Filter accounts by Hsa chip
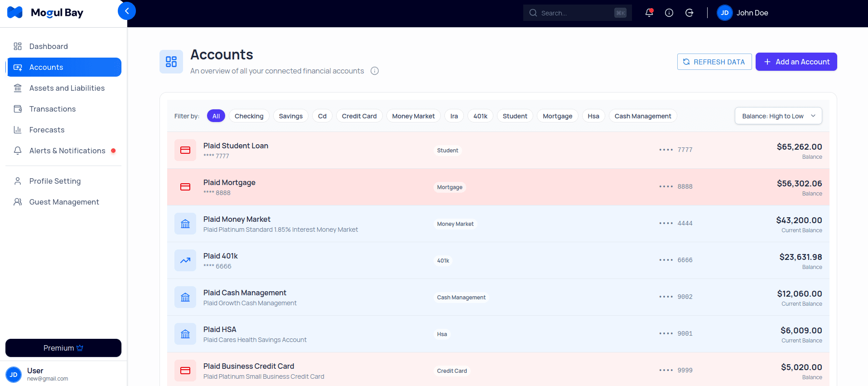This screenshot has height=386, width=868. (593, 116)
